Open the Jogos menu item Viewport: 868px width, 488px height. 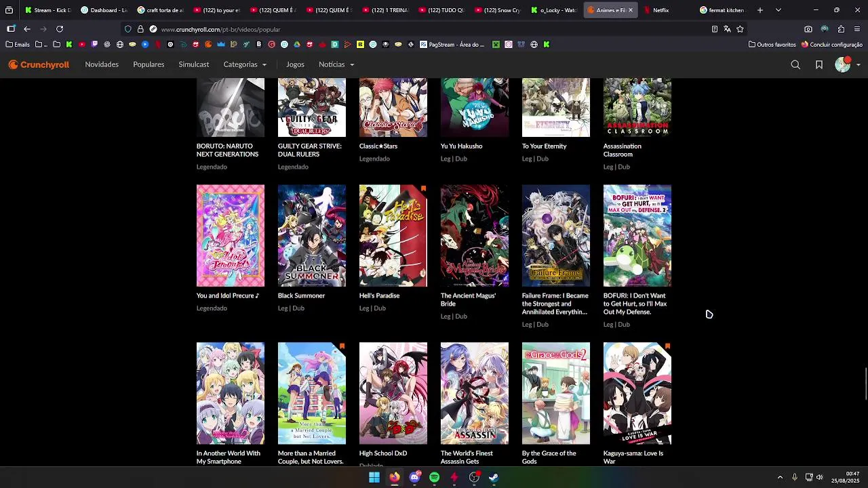point(295,64)
